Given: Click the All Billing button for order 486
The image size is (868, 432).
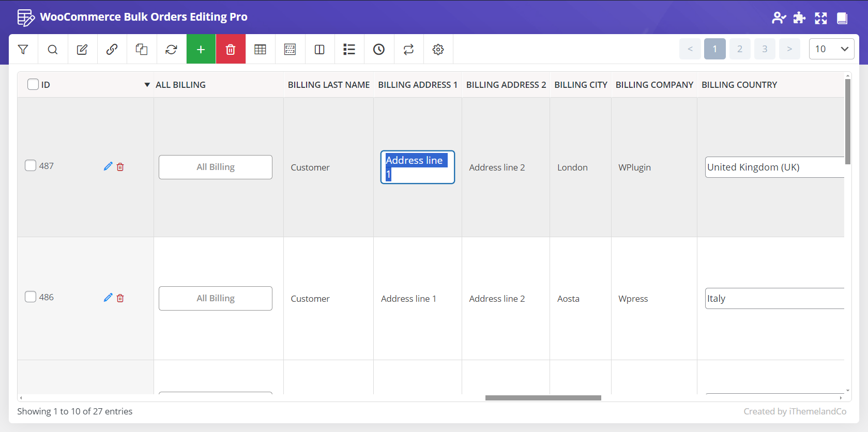Looking at the screenshot, I should (x=216, y=299).
